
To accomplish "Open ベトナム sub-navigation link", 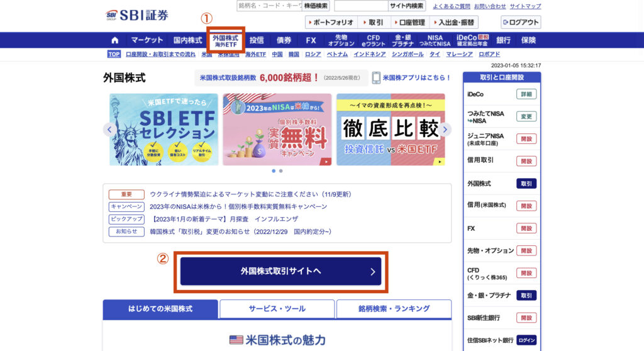I will pos(337,54).
